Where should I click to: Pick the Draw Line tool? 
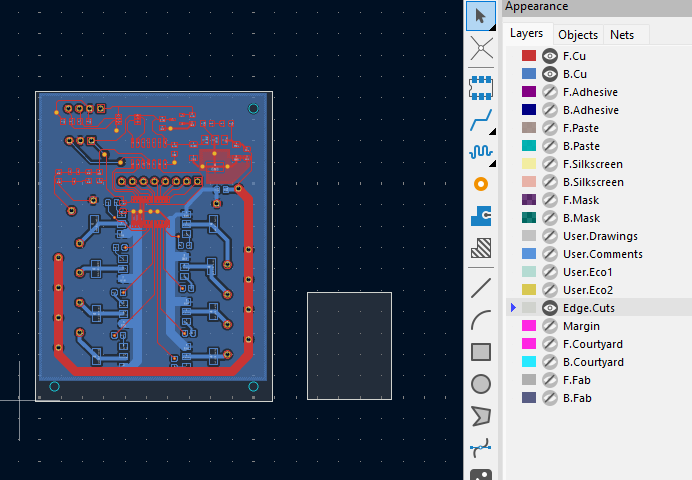(x=481, y=288)
